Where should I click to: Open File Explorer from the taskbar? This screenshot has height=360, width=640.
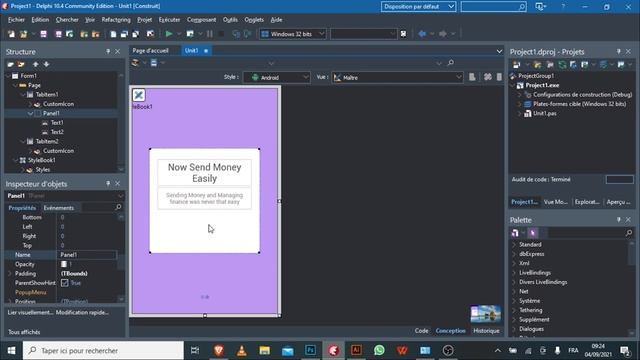coord(264,350)
